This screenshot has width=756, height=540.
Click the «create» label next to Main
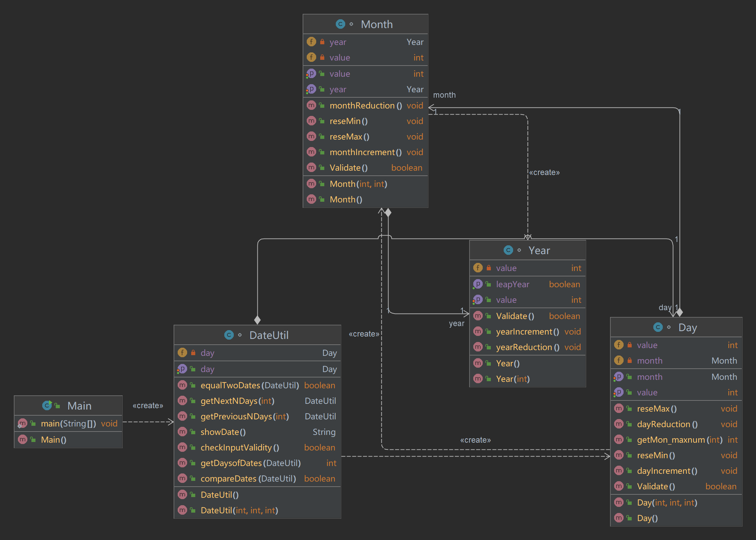pyautogui.click(x=148, y=406)
